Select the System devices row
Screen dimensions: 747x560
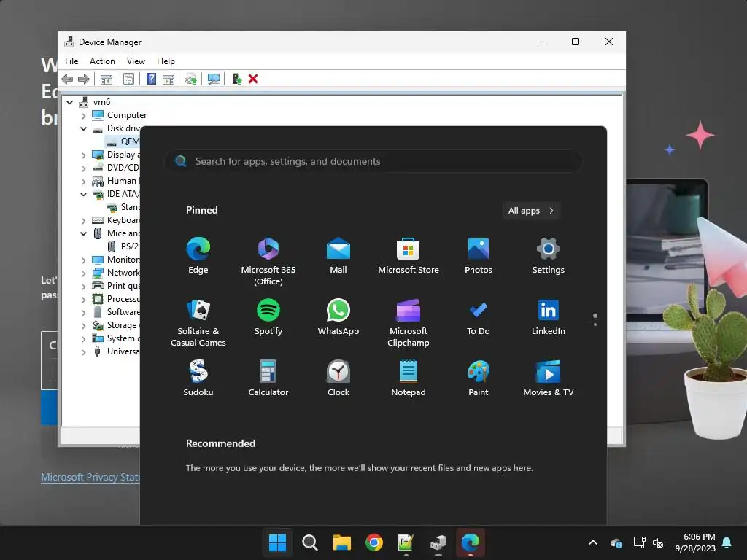coord(115,338)
